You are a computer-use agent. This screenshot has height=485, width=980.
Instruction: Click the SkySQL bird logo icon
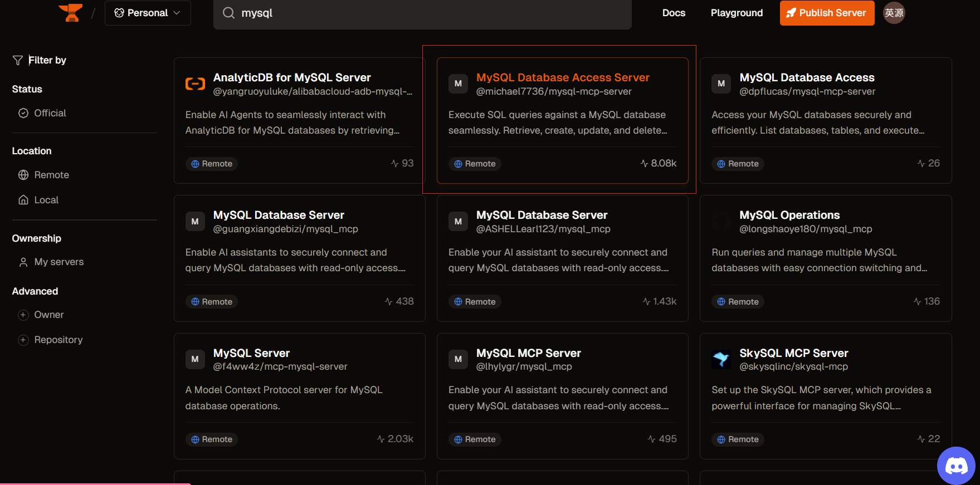coord(721,359)
